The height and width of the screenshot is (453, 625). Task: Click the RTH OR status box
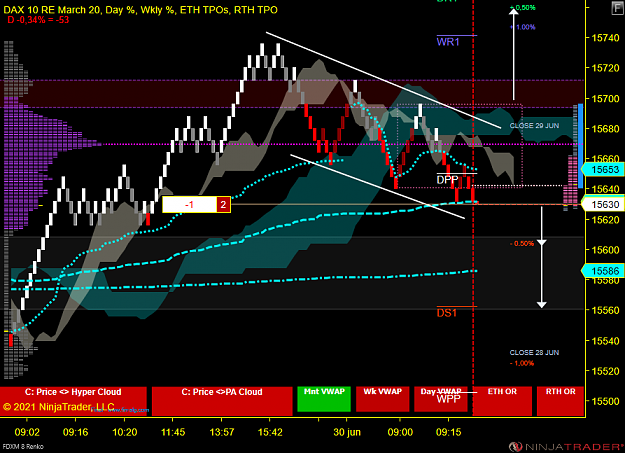[x=560, y=401]
